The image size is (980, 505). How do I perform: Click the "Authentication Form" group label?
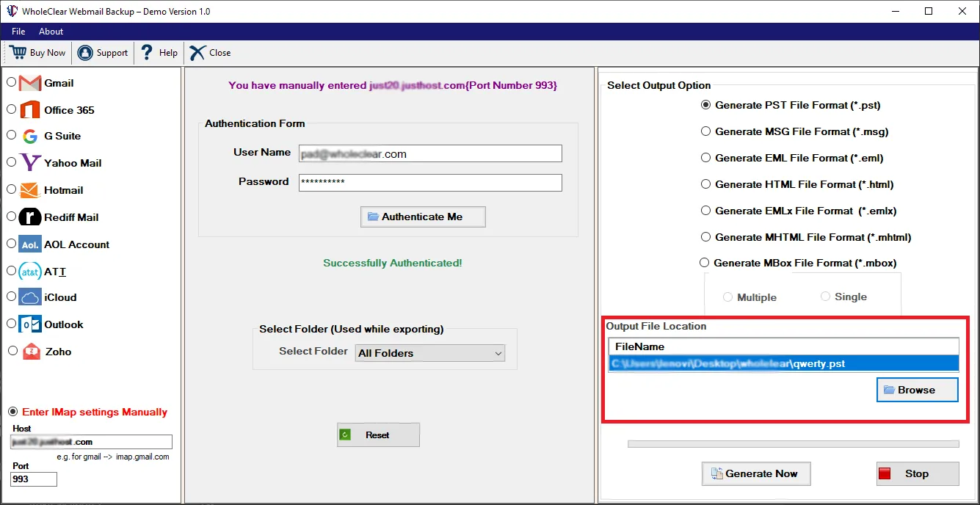[x=255, y=123]
